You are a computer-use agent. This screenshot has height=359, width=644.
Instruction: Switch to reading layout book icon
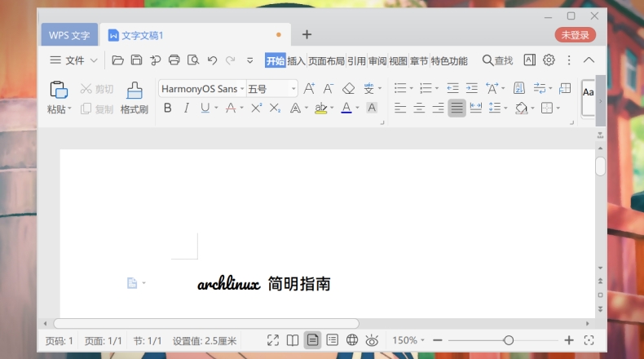click(293, 340)
